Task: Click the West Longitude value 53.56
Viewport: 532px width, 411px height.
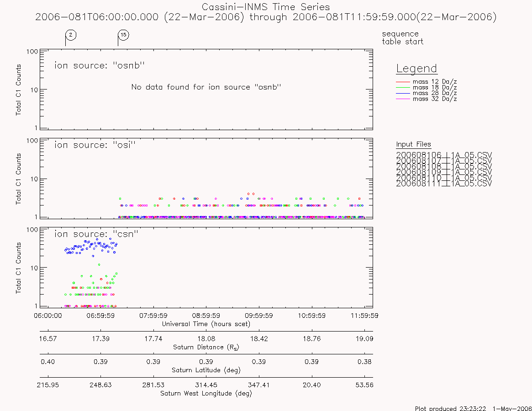Action: click(x=364, y=385)
